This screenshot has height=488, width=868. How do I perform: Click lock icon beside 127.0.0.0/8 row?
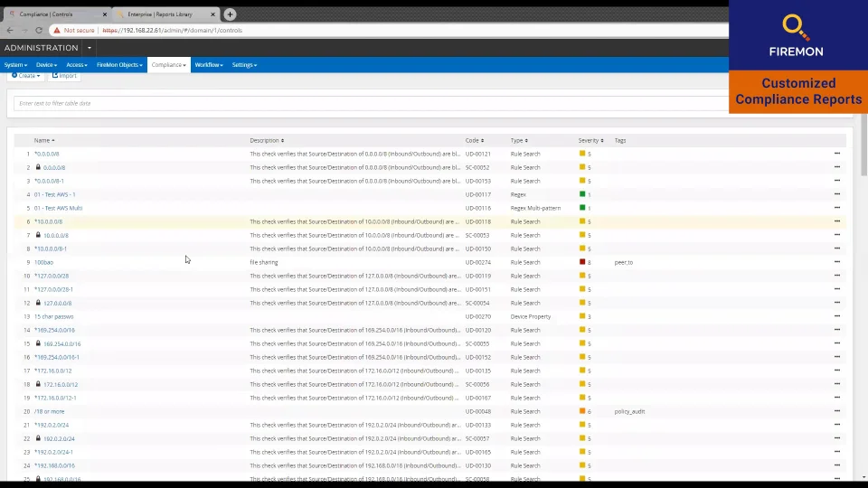pos(38,303)
